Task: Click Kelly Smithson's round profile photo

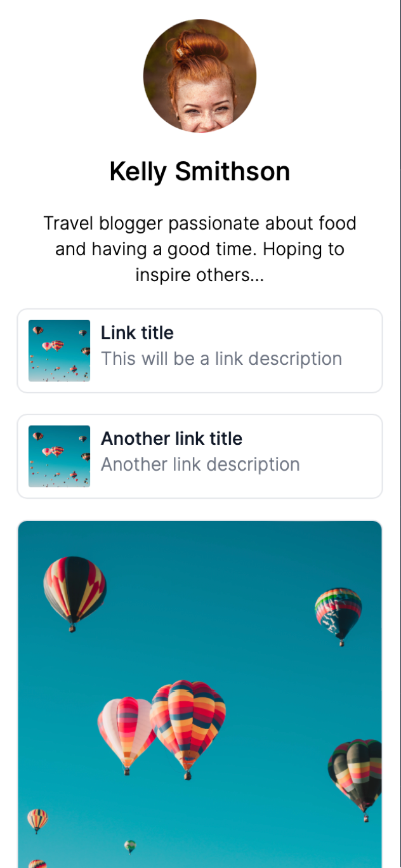Action: tap(200, 76)
